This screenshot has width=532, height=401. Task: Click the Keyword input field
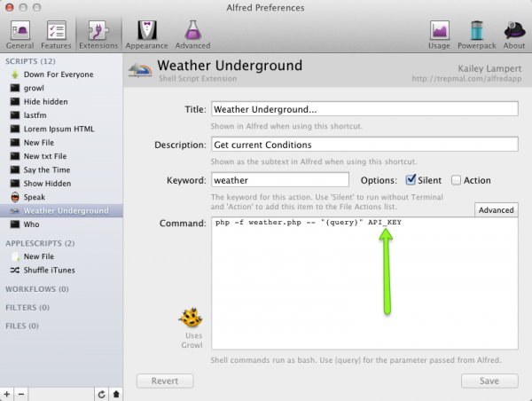pos(280,179)
